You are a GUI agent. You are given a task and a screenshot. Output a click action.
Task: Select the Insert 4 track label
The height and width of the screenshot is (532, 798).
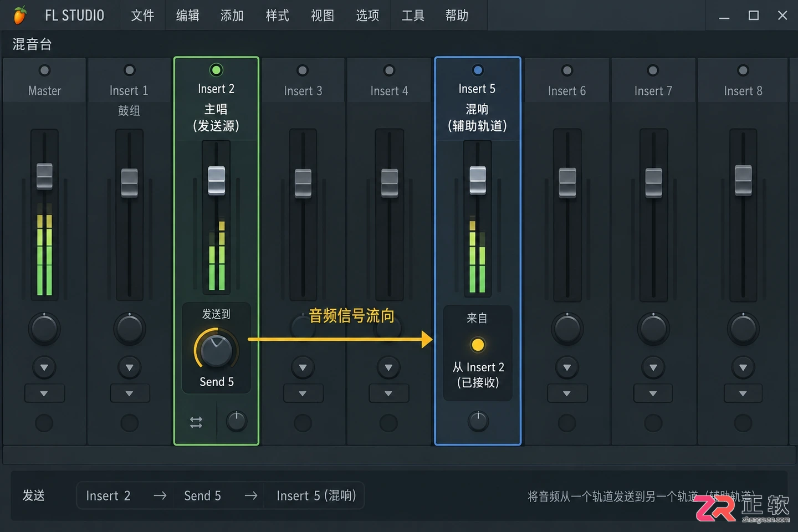point(389,91)
